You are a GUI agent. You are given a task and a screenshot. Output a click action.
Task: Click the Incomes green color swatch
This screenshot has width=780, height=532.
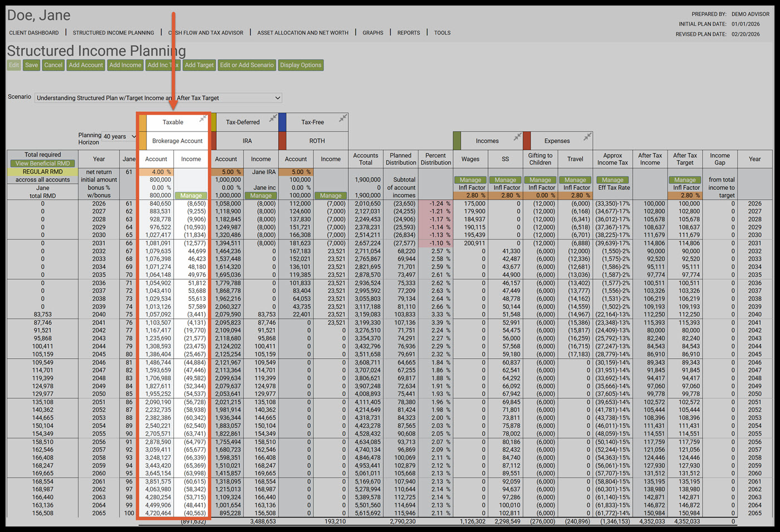tap(457, 141)
